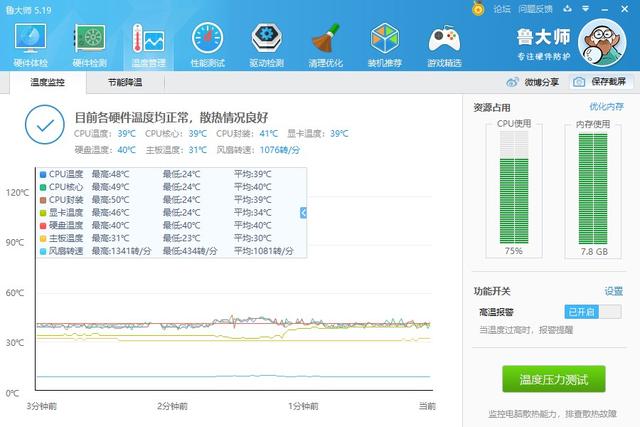
Task: Click the camera icon for 保存截屏
Action: pos(579,82)
